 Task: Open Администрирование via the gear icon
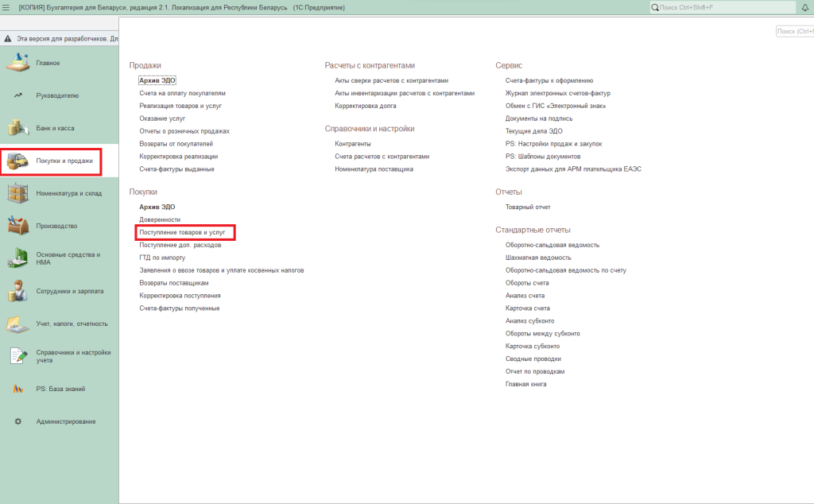pyautogui.click(x=17, y=421)
